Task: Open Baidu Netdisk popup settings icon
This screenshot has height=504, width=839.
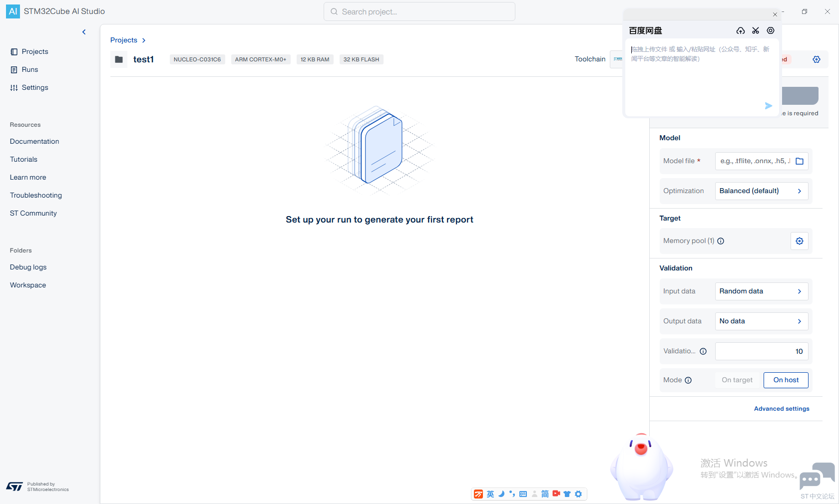Action: [x=771, y=31]
